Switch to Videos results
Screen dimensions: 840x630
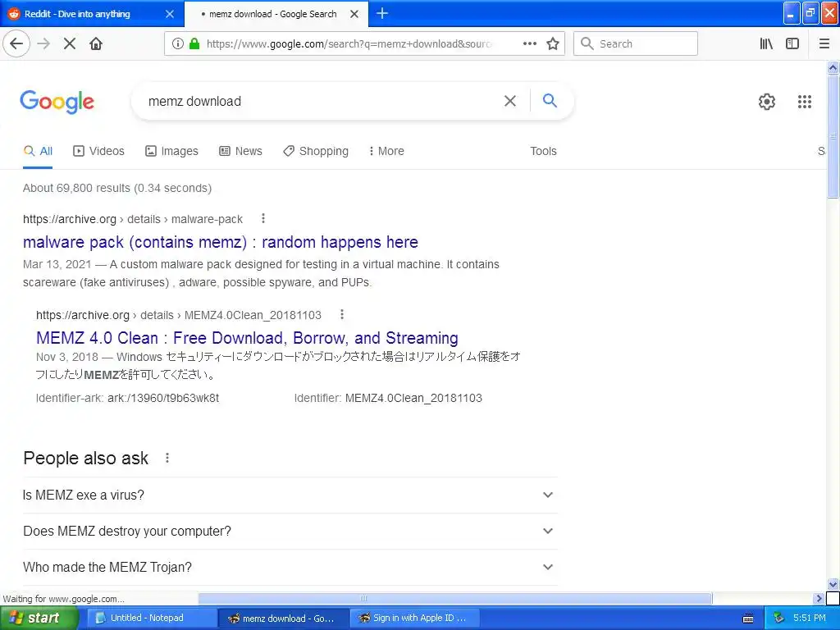(x=98, y=151)
